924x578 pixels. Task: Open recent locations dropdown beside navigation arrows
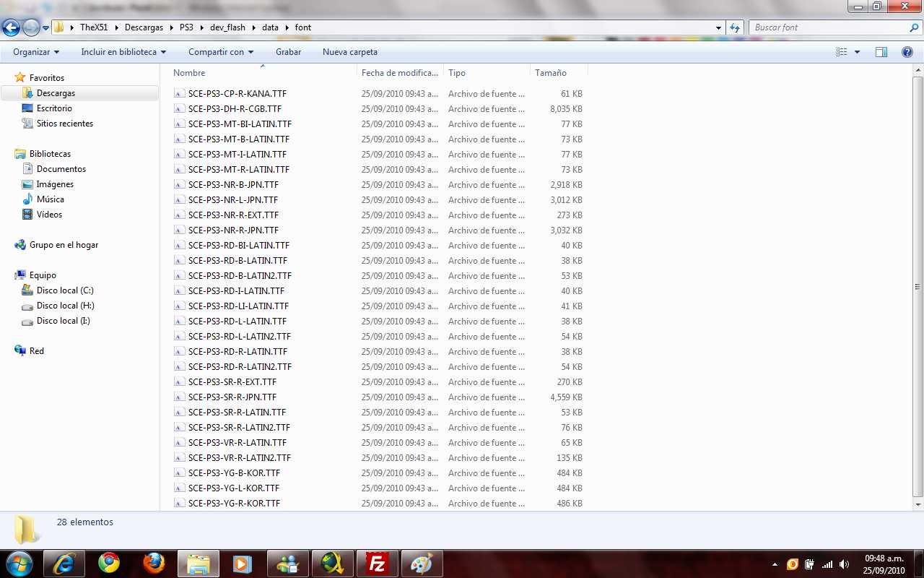(45, 28)
